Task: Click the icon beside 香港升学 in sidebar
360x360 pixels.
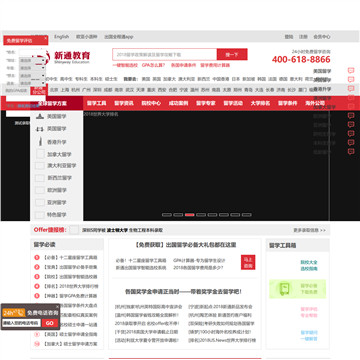Action: [x=40, y=141]
